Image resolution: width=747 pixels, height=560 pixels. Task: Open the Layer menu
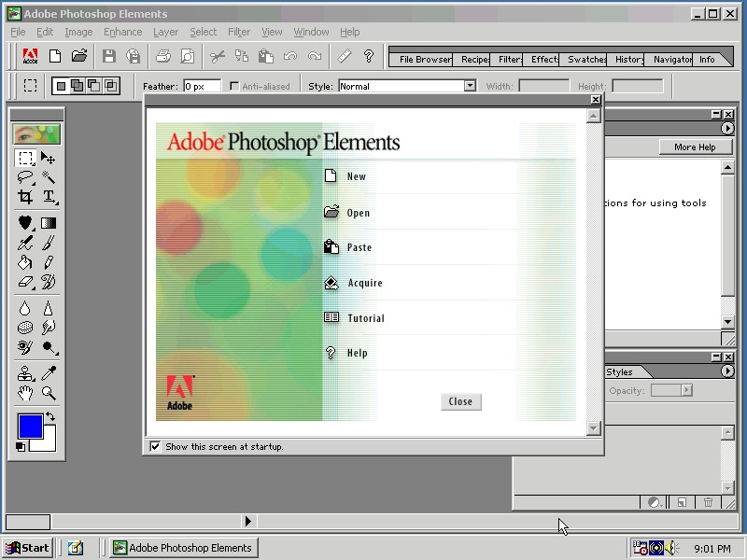tap(166, 32)
